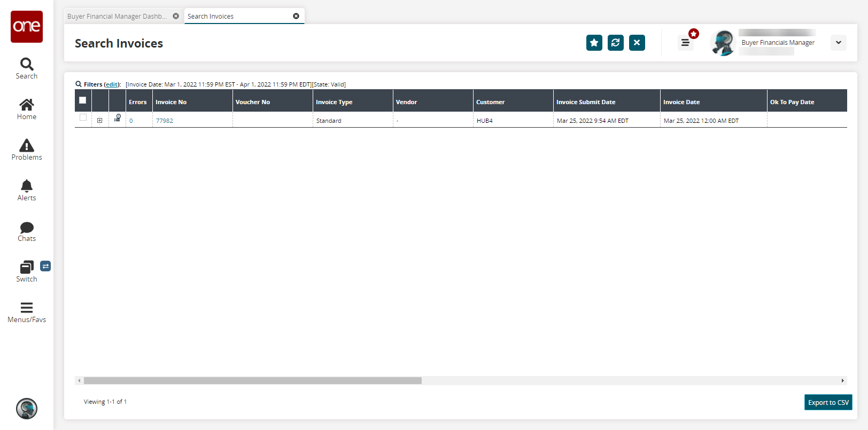Refresh the Search Invoices page
The width and height of the screenshot is (868, 430).
click(x=616, y=43)
